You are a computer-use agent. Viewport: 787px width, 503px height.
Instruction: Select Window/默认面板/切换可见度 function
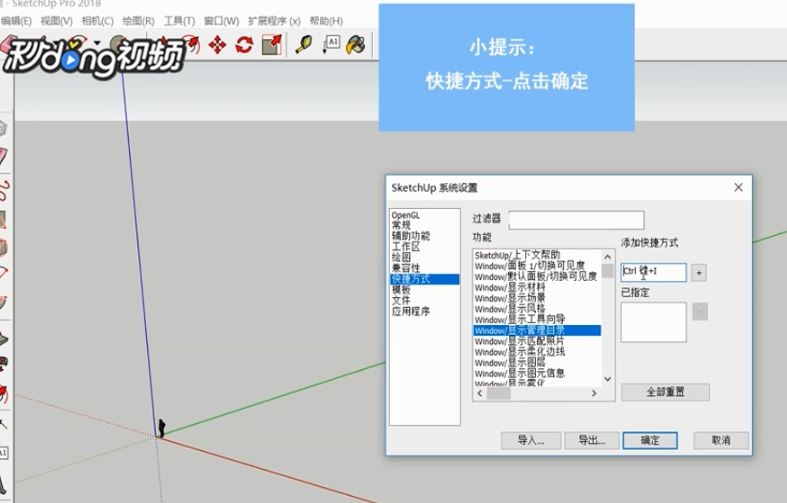536,277
